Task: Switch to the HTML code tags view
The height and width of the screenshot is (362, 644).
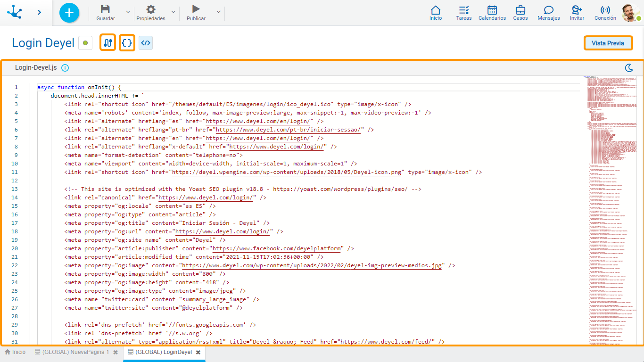Action: point(146,43)
